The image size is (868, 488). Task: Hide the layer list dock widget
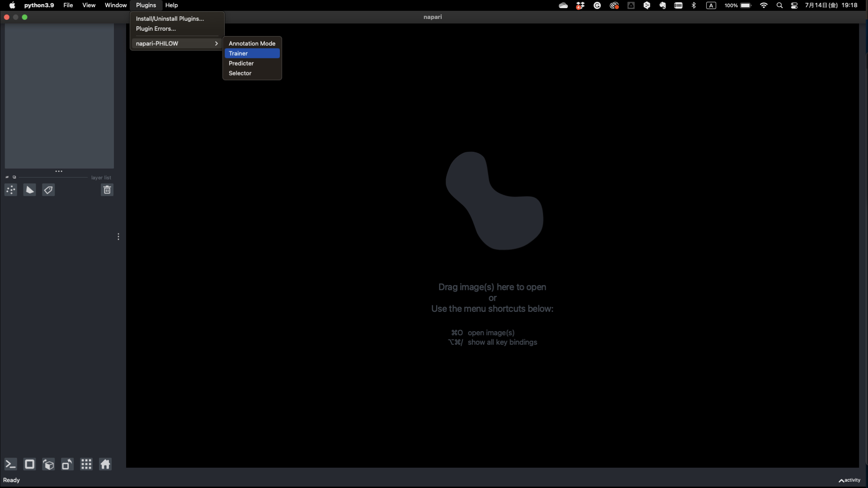(7, 177)
